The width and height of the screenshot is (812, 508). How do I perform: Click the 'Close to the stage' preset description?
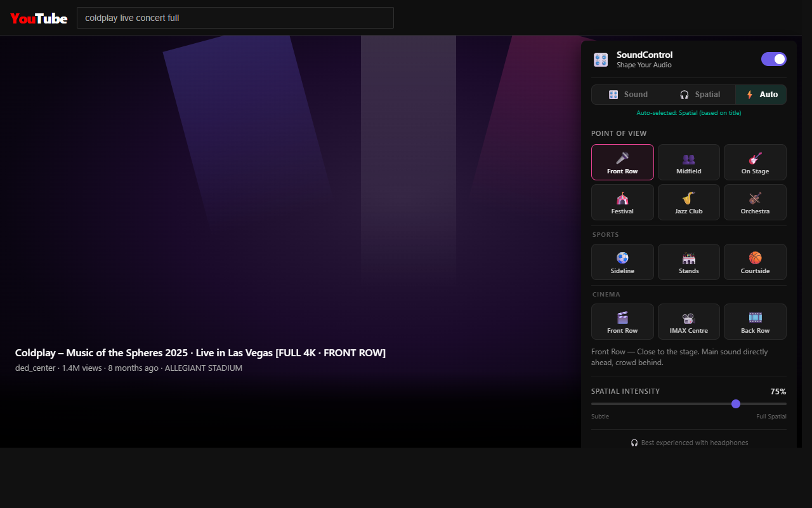(x=679, y=357)
